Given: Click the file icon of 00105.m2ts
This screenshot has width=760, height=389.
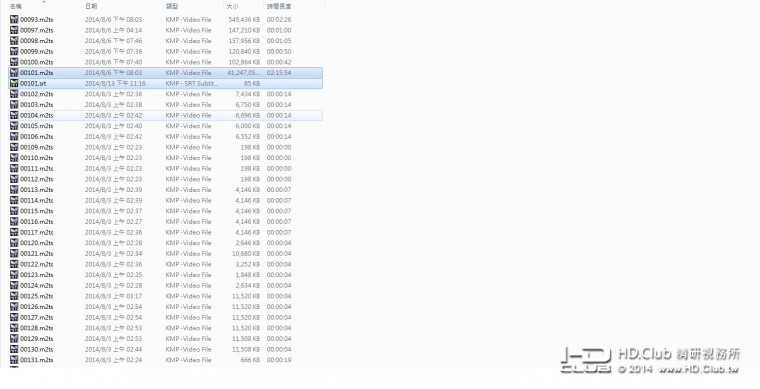Looking at the screenshot, I should [14, 126].
